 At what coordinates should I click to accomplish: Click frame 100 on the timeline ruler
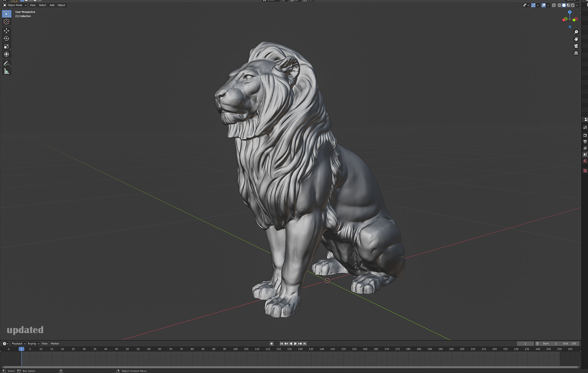click(235, 349)
